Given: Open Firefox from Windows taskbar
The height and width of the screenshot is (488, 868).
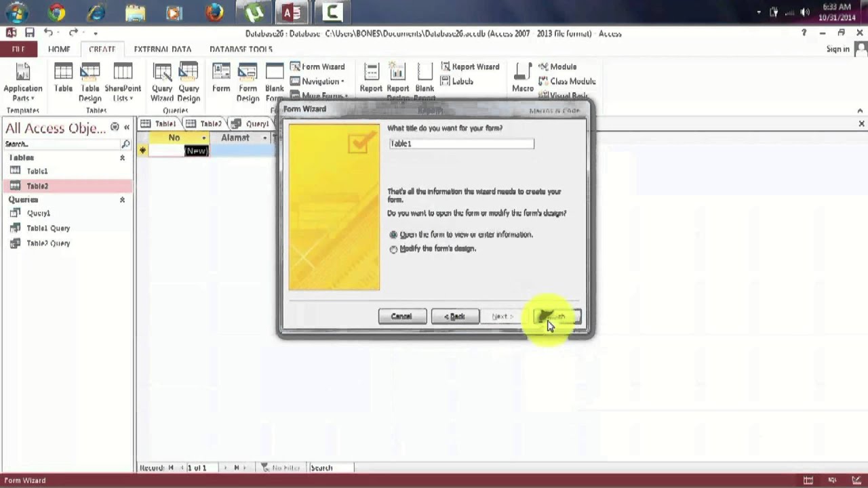Looking at the screenshot, I should tap(214, 12).
